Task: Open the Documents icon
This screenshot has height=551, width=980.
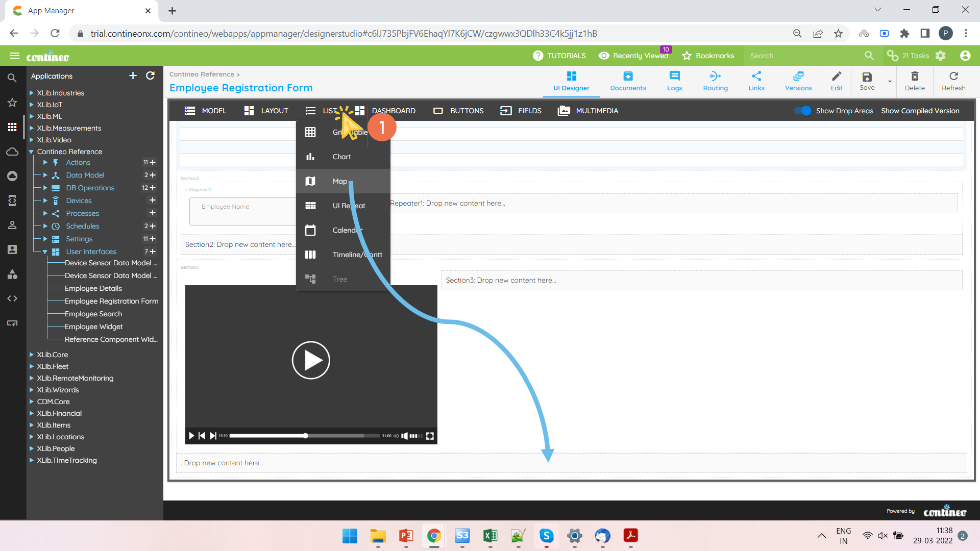Action: click(x=628, y=77)
